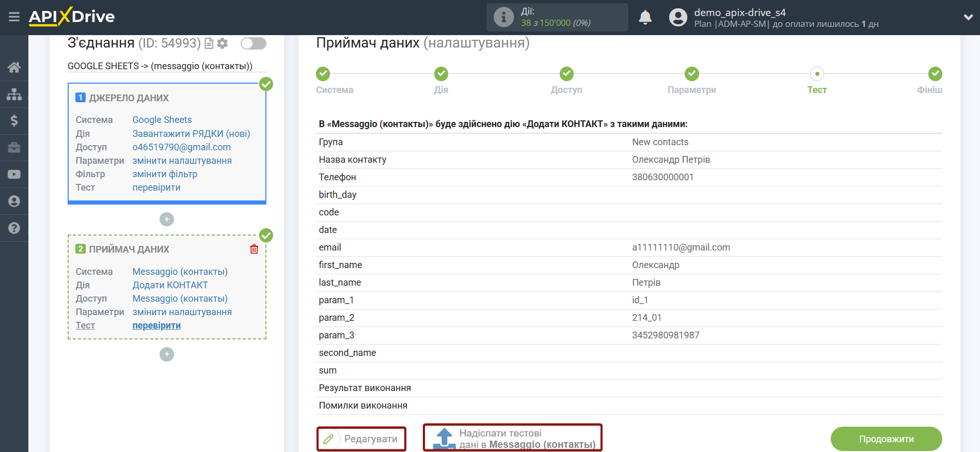980x452 pixels.
Task: Click змінити фільтр link
Action: point(165,174)
